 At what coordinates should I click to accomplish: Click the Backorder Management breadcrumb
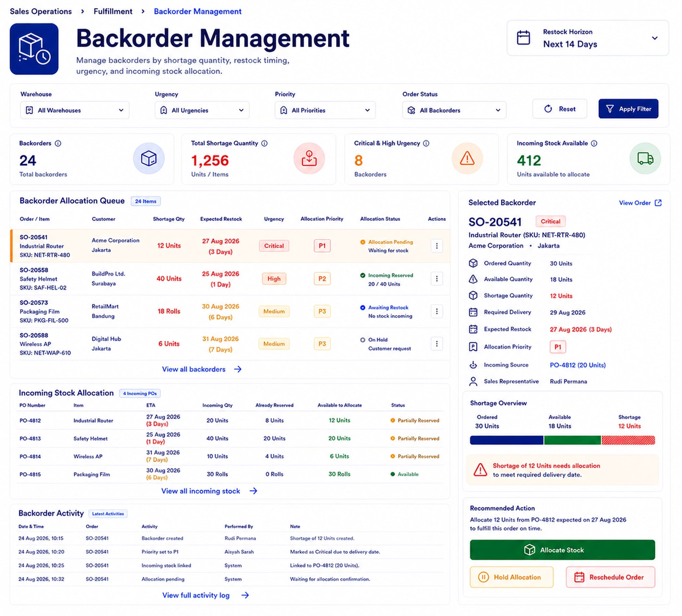click(x=197, y=11)
